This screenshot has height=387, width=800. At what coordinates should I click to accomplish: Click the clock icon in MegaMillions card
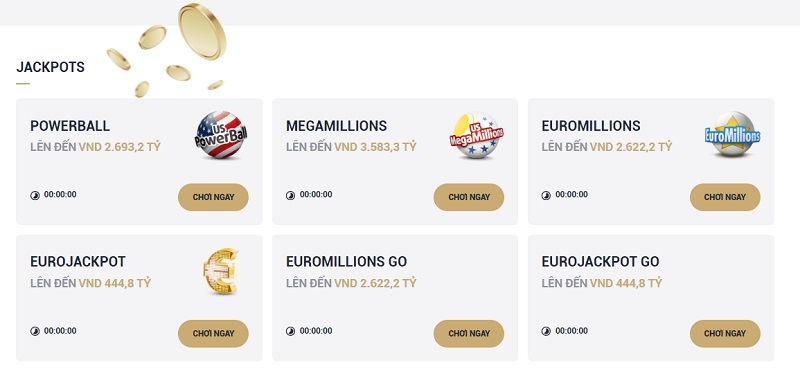click(290, 195)
